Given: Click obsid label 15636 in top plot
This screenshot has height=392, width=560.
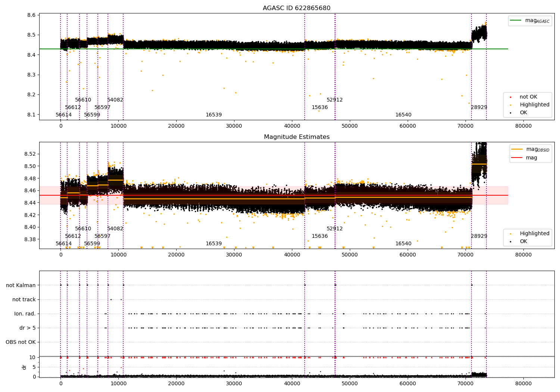Looking at the screenshot, I should pyautogui.click(x=320, y=108).
